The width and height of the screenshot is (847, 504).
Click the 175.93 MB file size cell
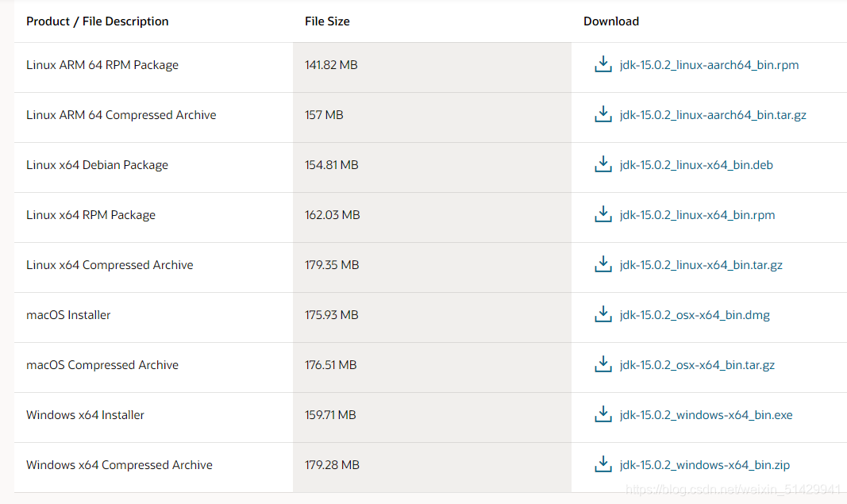point(432,317)
